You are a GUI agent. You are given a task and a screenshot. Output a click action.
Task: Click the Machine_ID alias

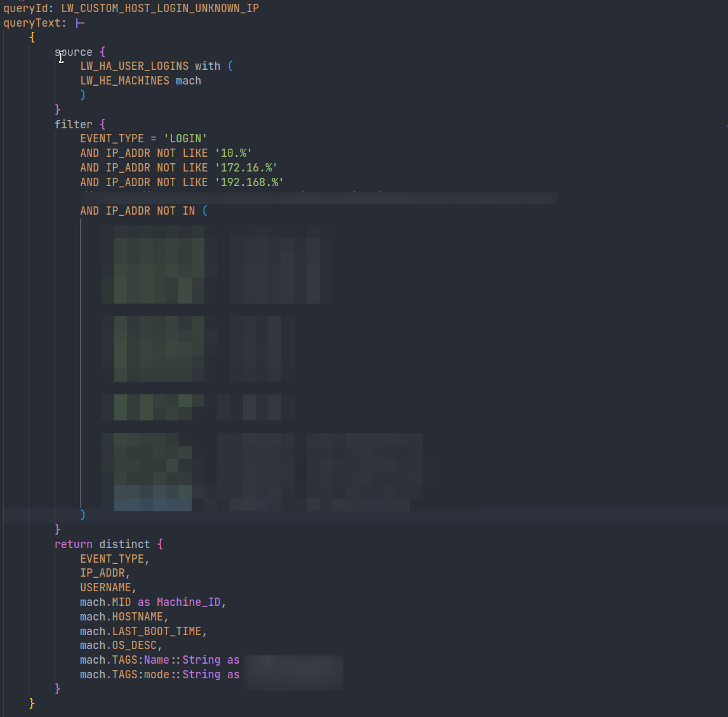[189, 602]
